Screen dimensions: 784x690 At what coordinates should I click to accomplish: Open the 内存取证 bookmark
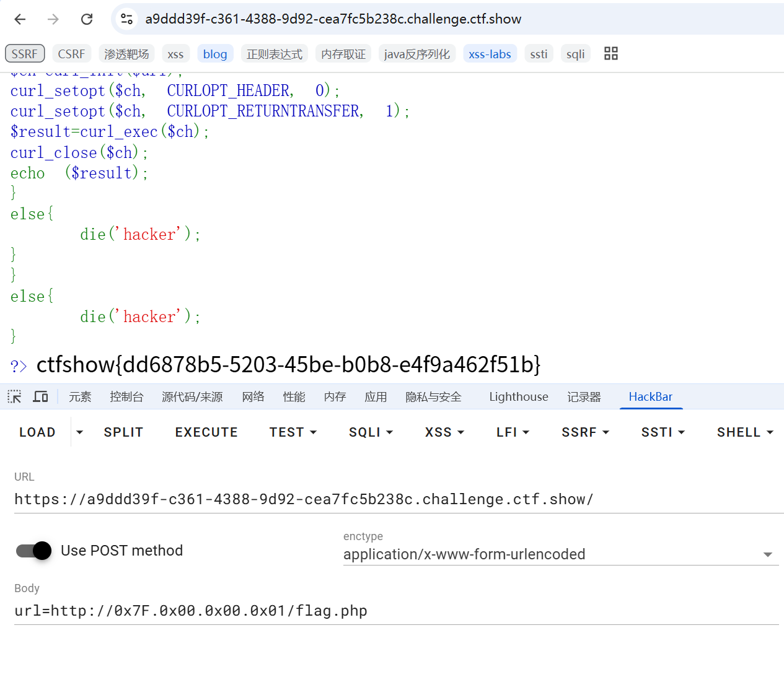(x=343, y=54)
